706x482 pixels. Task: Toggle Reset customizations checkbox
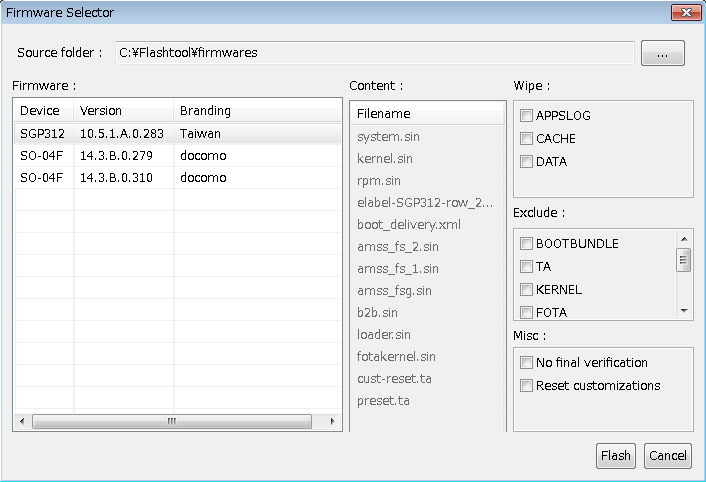click(526, 385)
